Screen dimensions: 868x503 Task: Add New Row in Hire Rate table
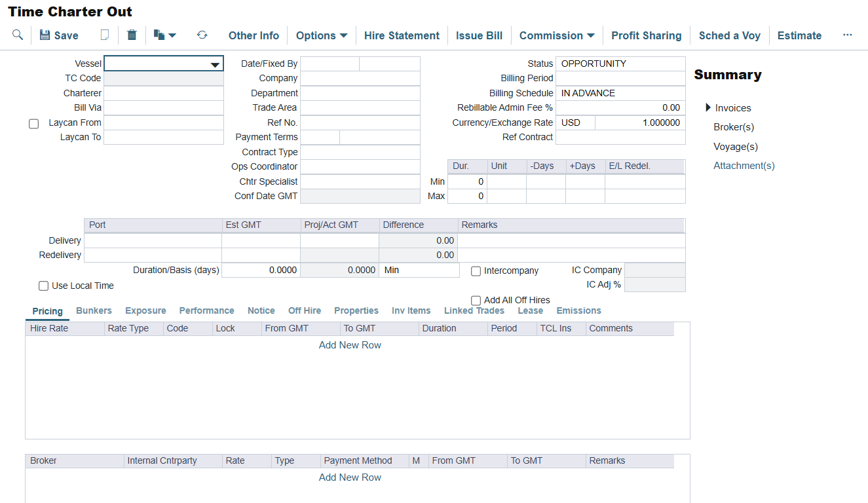[350, 345]
